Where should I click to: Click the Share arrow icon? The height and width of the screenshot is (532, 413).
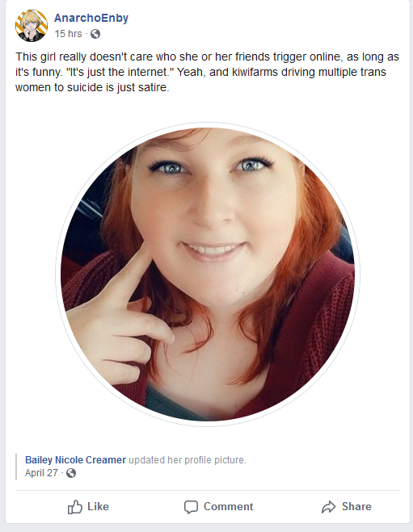pyautogui.click(x=328, y=507)
